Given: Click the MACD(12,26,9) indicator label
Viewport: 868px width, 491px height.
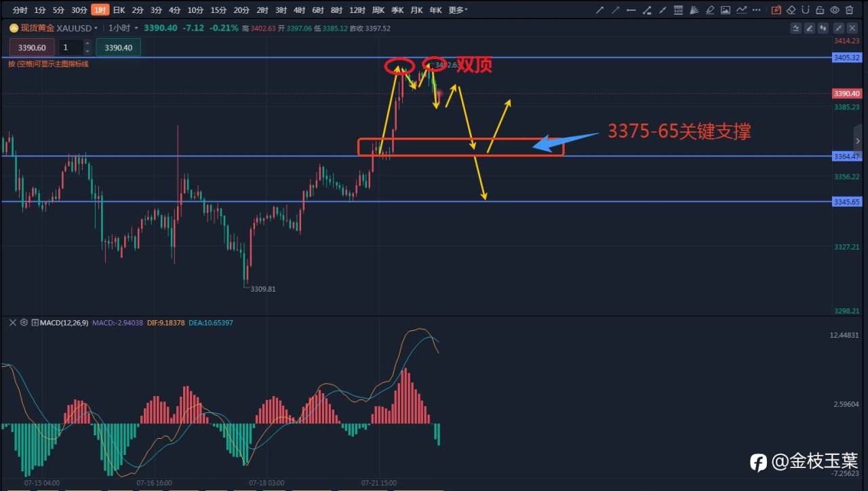Looking at the screenshot, I should tap(64, 323).
